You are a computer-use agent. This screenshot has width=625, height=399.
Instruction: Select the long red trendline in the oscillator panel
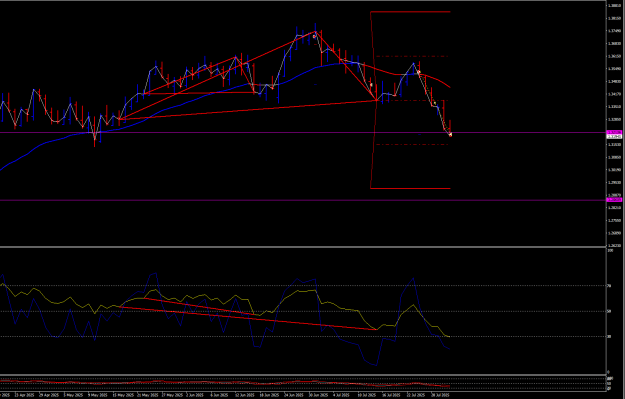pyautogui.click(x=247, y=318)
